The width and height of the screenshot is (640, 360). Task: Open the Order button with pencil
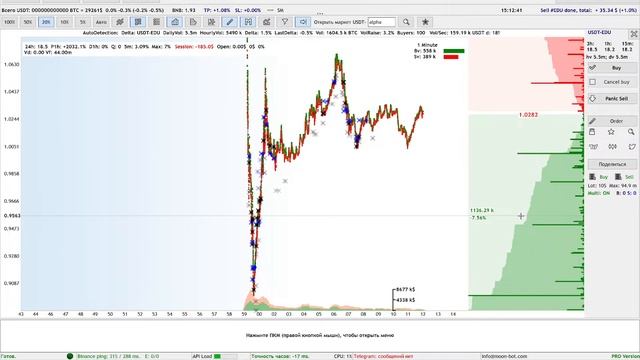(x=612, y=121)
